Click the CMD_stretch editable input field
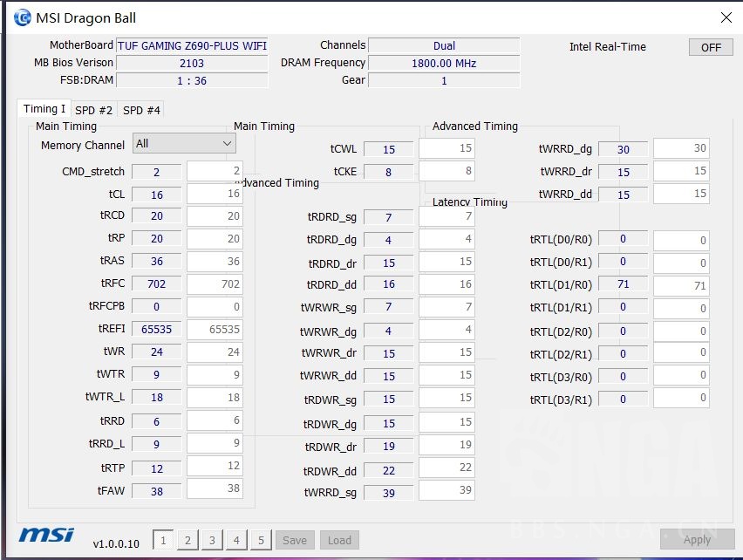 215,171
